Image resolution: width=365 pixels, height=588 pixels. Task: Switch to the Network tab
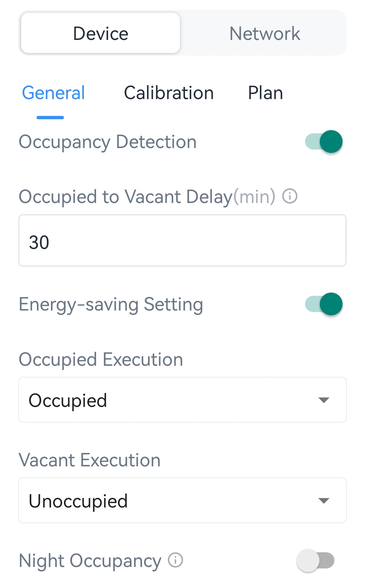point(264,33)
